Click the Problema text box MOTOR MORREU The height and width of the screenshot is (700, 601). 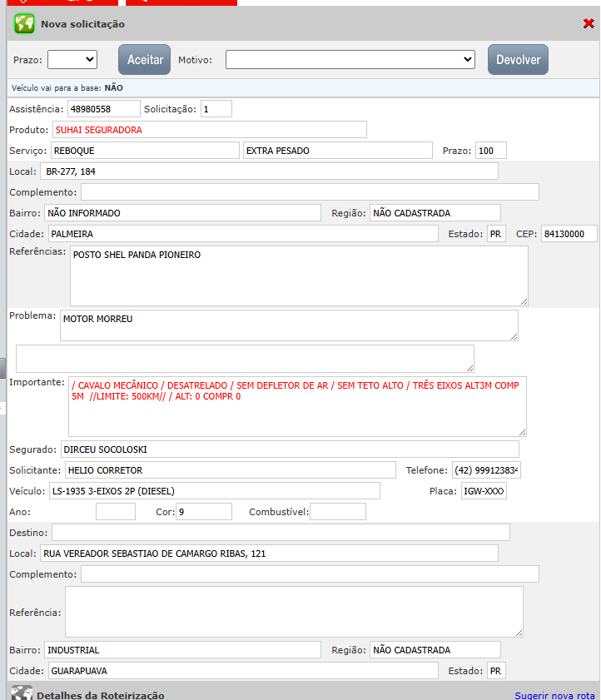(288, 325)
